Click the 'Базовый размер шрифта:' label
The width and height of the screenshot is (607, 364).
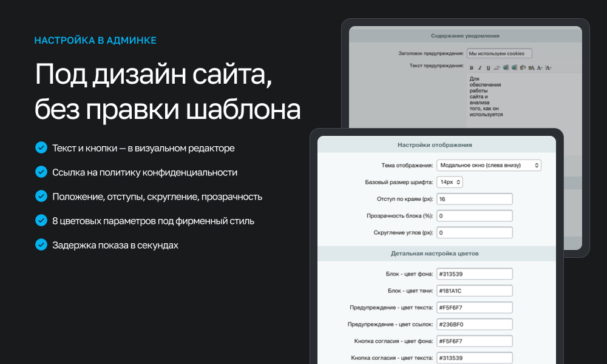click(x=399, y=182)
